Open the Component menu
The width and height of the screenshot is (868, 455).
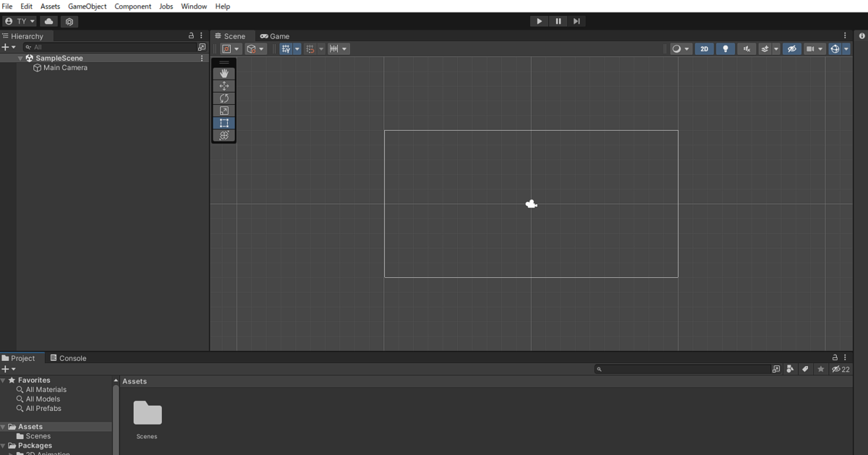[133, 6]
